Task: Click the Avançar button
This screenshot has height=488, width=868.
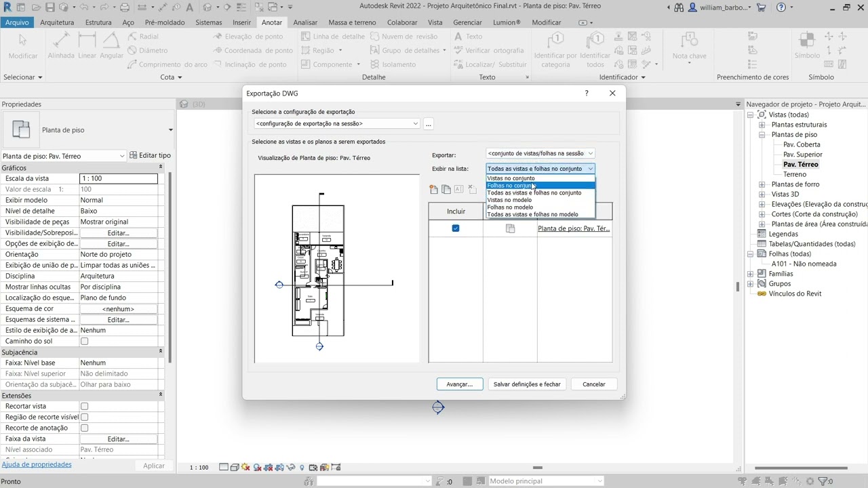Action: [460, 384]
